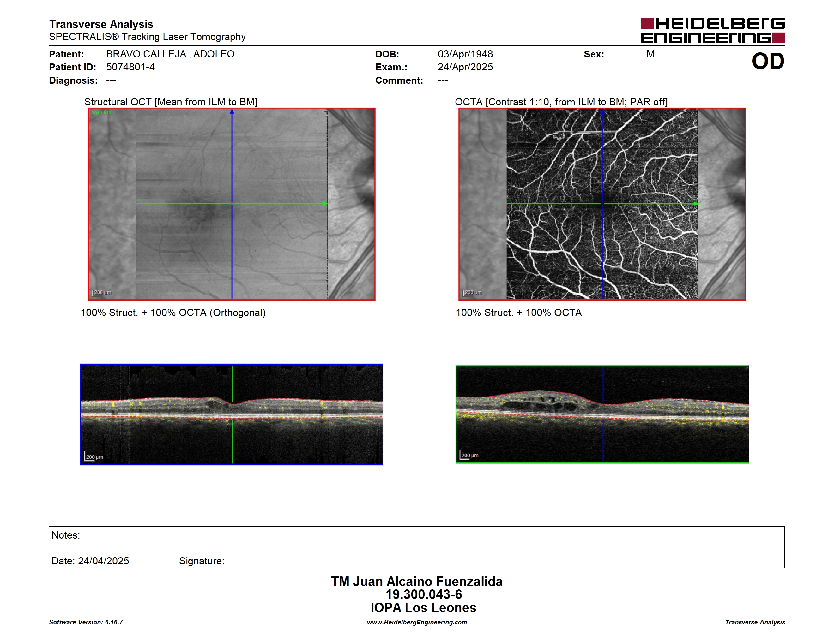Screen dimensions: 834x644
Task: Click the Heidelberg Engineering logo
Action: [x=713, y=31]
